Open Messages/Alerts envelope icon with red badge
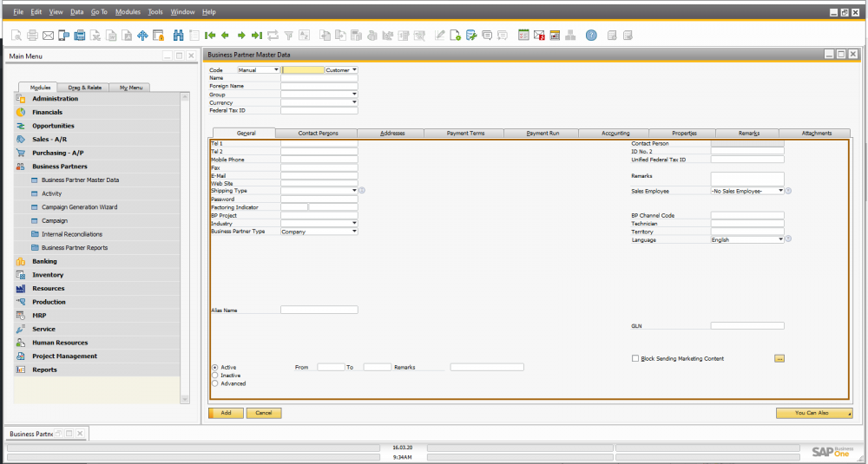 click(x=539, y=36)
